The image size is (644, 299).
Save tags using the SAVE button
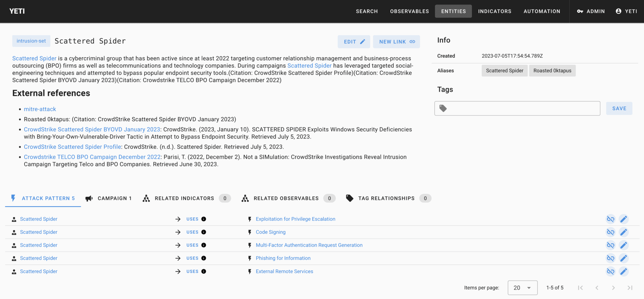tap(619, 108)
